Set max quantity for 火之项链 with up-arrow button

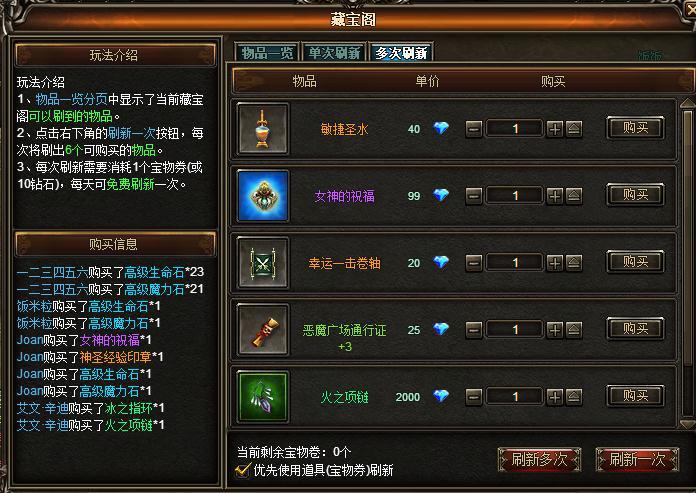click(573, 397)
